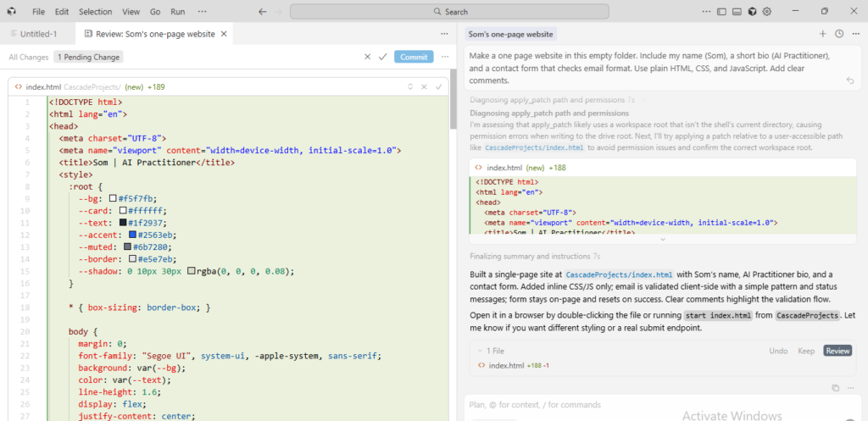Click the Keep button for file changes
Image resolution: width=868 pixels, height=421 pixels.
coord(806,351)
